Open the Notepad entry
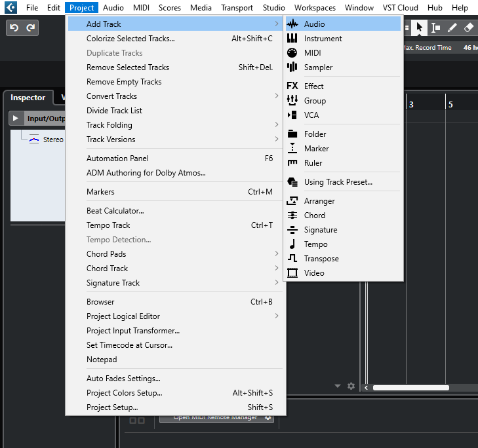Screen dimensions: 478x448 tap(176, 359)
